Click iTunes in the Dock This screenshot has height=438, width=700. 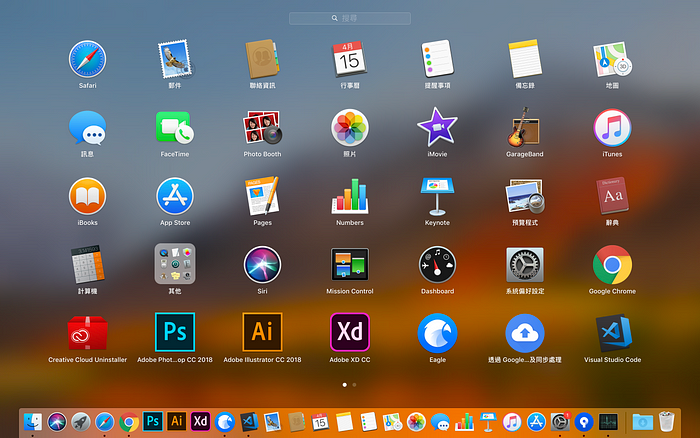[512, 422]
